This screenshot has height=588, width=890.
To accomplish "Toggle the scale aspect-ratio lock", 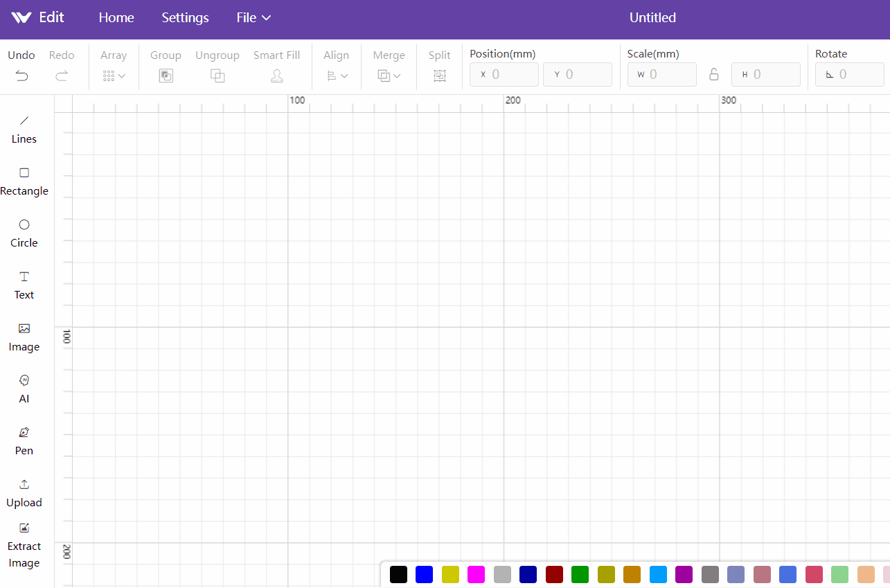I will point(714,74).
